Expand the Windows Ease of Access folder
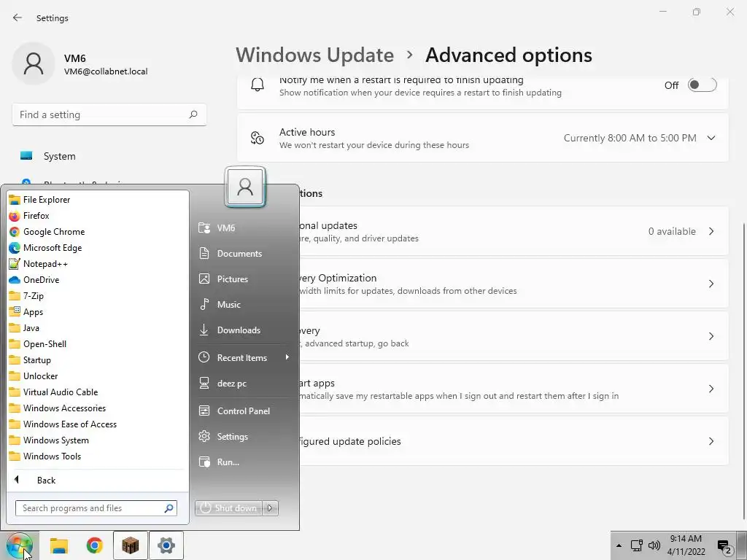Screen dimensions: 747x560 pyautogui.click(x=98, y=424)
